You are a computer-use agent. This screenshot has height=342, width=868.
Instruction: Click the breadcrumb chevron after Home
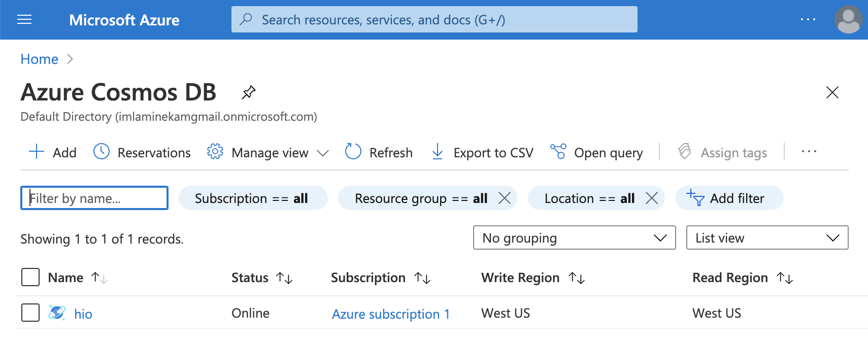tap(70, 59)
